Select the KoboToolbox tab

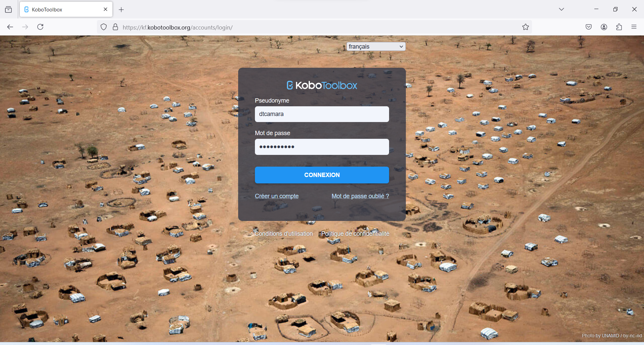(x=60, y=9)
